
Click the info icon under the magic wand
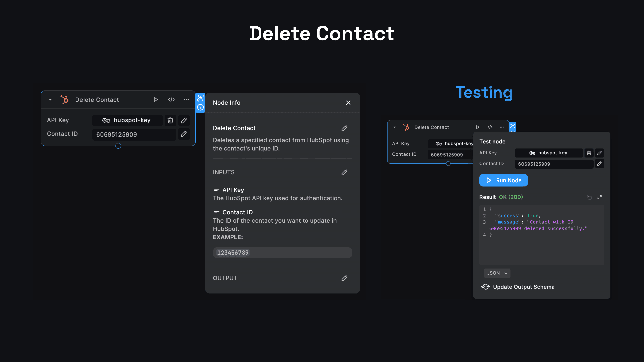point(200,108)
